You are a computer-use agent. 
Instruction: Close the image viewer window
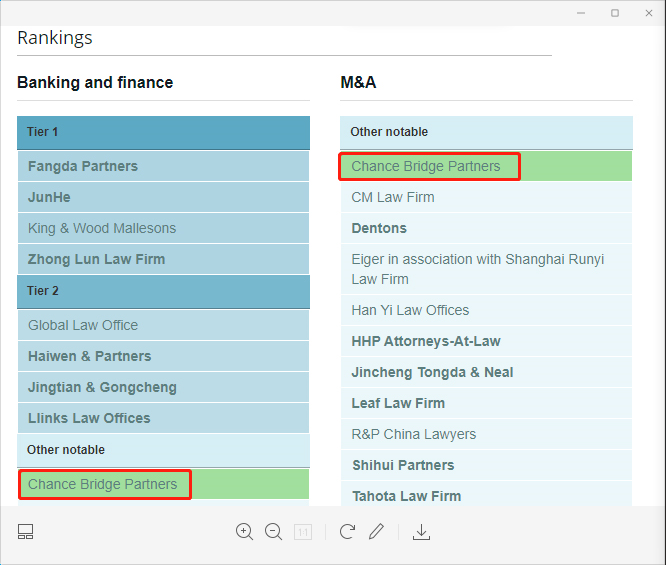point(649,13)
